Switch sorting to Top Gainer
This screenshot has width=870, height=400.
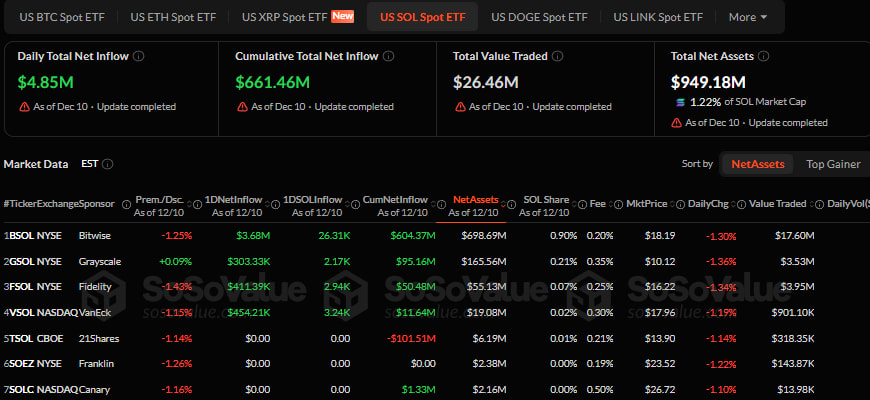[x=833, y=164]
